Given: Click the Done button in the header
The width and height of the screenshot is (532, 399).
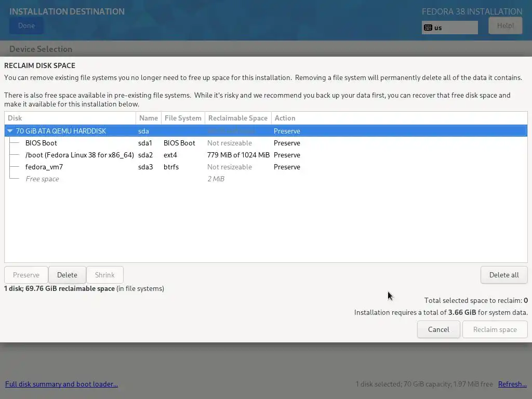Looking at the screenshot, I should pyautogui.click(x=26, y=26).
